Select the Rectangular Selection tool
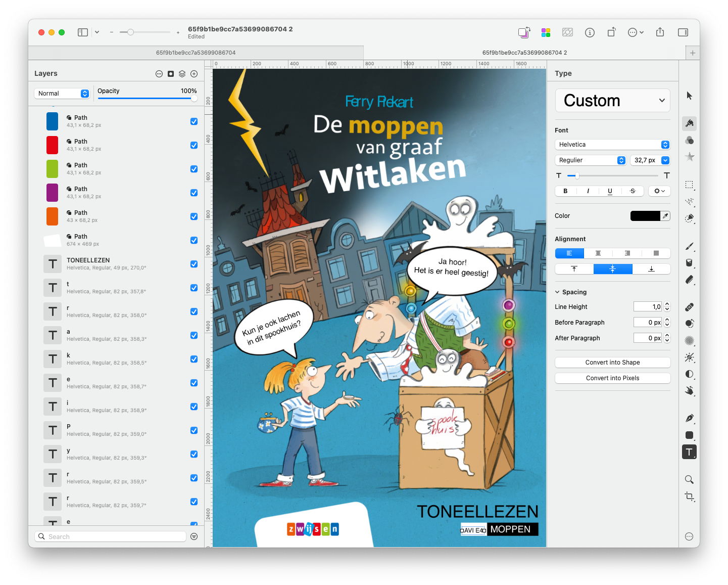Screen dimensions: 728x585 tap(689, 185)
